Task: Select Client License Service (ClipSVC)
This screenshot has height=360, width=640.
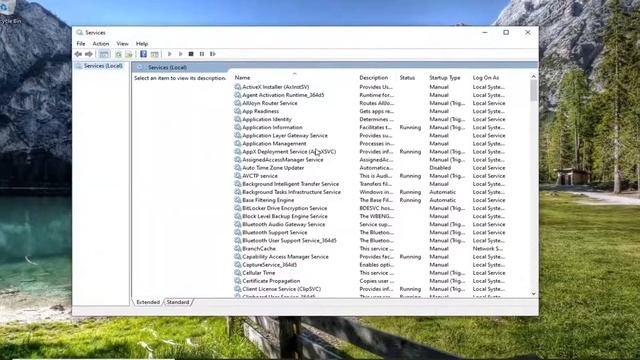Action: [282, 289]
